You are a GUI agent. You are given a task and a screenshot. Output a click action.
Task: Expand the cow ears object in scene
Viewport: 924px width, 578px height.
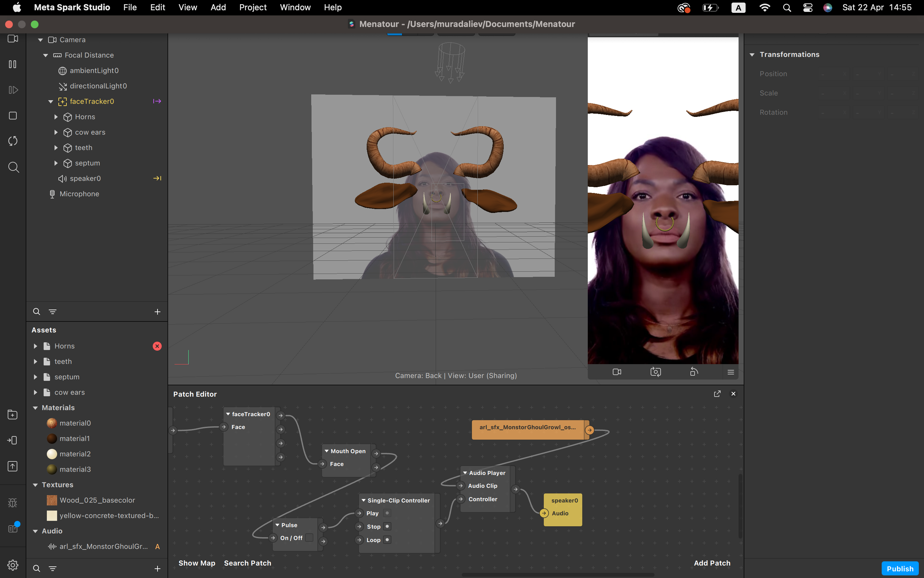click(x=56, y=132)
